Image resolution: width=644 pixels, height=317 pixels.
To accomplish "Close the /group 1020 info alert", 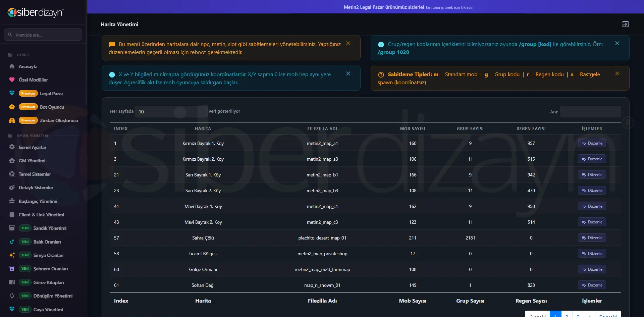I will pos(617,44).
